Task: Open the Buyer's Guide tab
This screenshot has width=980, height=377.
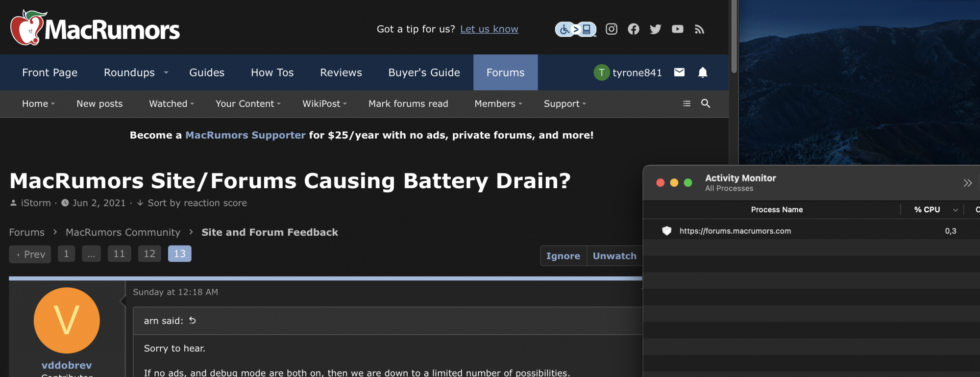Action: pyautogui.click(x=424, y=73)
